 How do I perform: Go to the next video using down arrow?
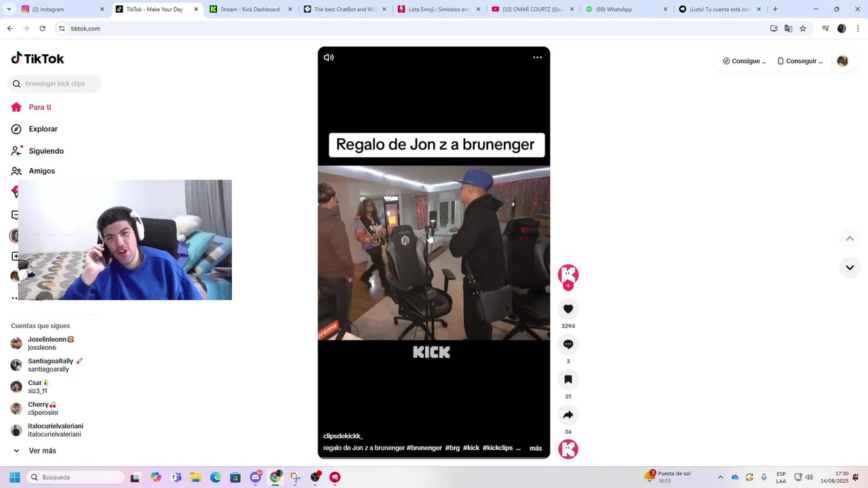pyautogui.click(x=850, y=268)
